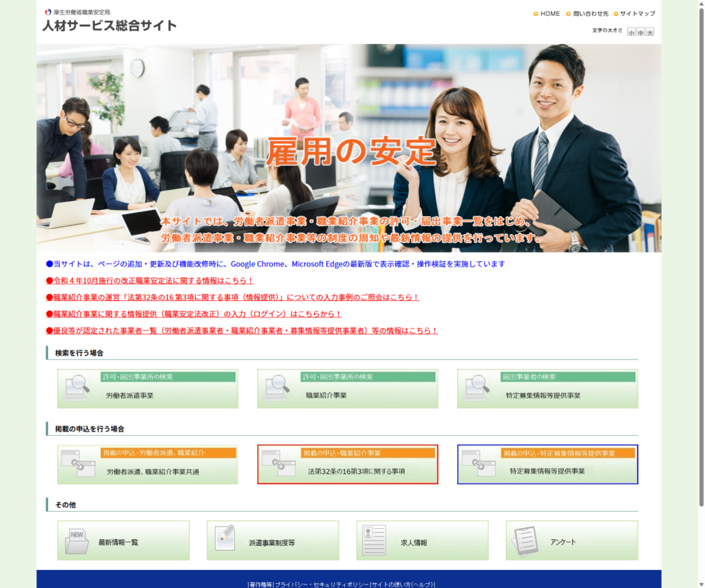Open the 問い合わせ先 contact menu item
705x588 pixels.
590,14
